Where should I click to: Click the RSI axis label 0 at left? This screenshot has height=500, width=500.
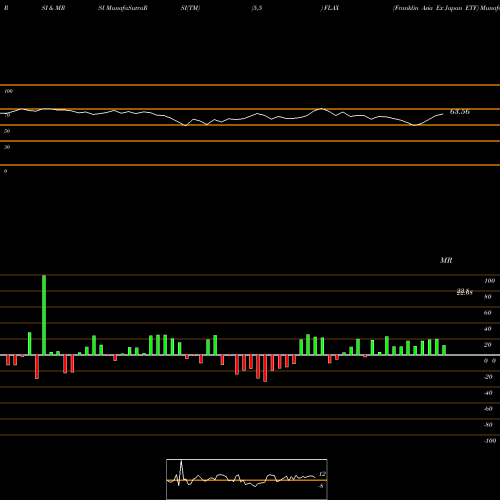5,171
